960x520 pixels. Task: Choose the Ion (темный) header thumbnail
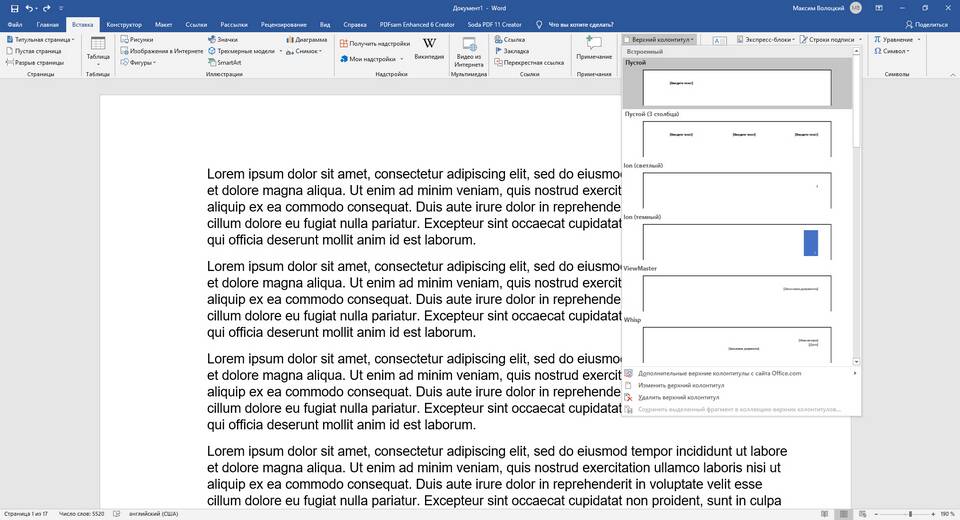[737, 241]
